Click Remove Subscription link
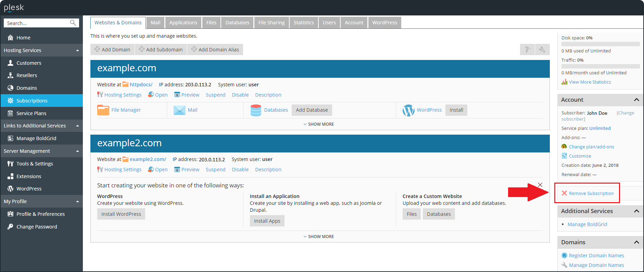Screen dimensions: 644x272 pos(591,193)
